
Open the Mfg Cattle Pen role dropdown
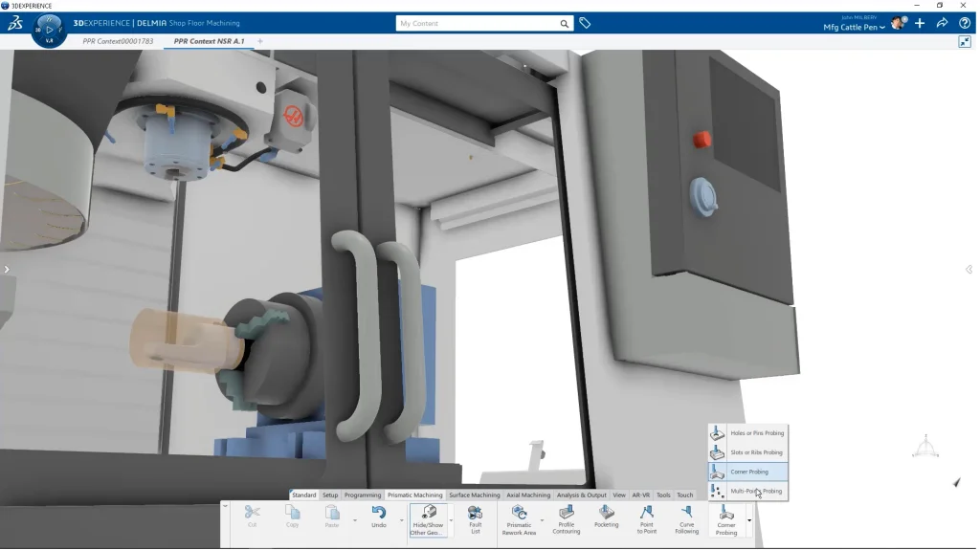(854, 27)
